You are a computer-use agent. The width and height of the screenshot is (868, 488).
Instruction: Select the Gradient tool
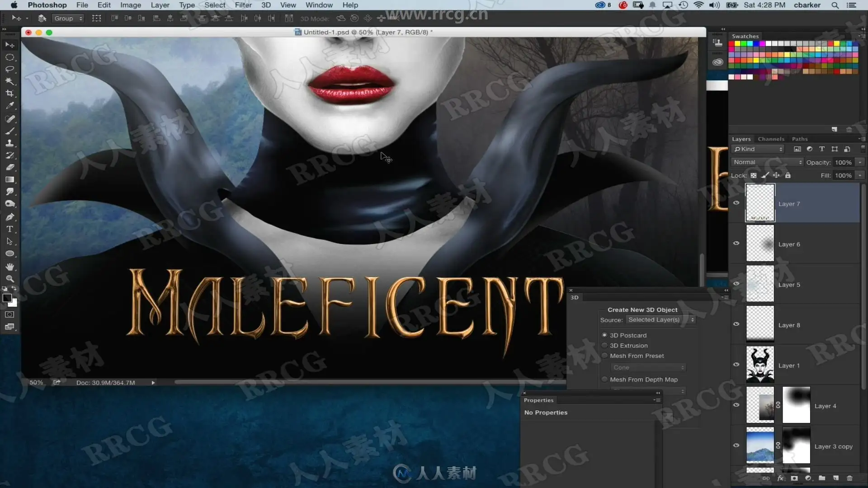(9, 179)
